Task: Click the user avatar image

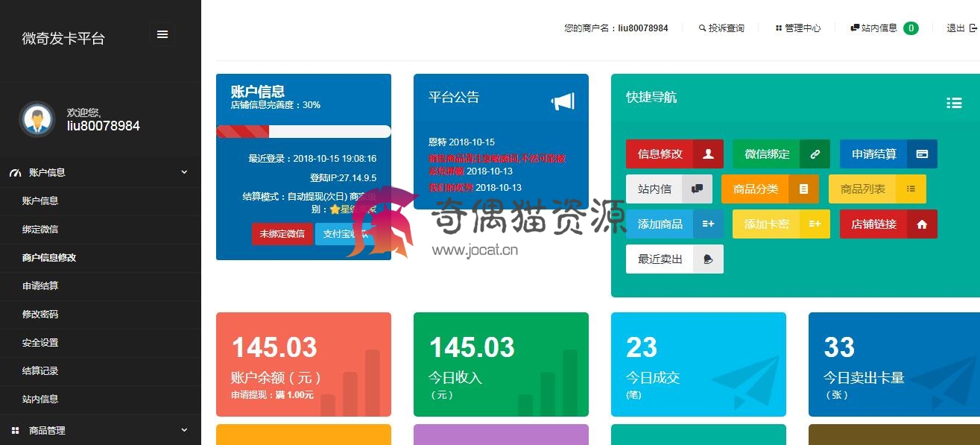Action: 37,119
